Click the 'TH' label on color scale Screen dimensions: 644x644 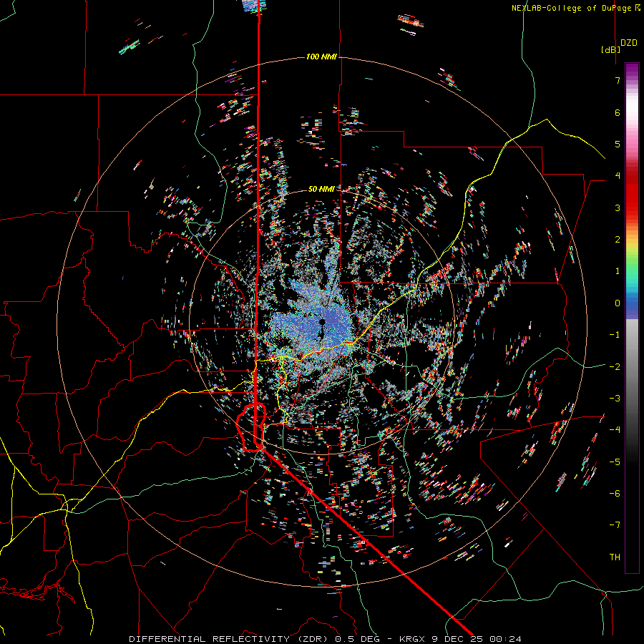click(x=615, y=557)
